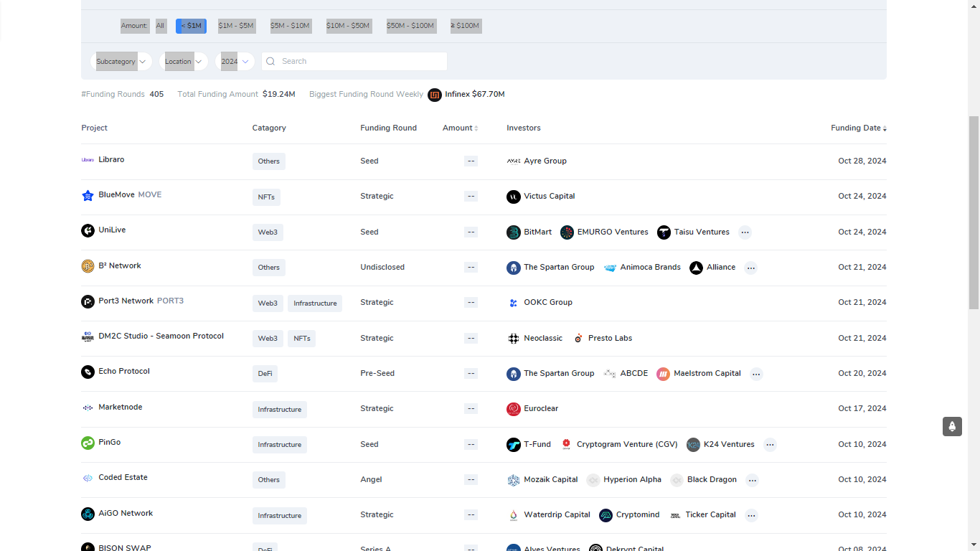Click the Cryptomind investor icon

[606, 515]
